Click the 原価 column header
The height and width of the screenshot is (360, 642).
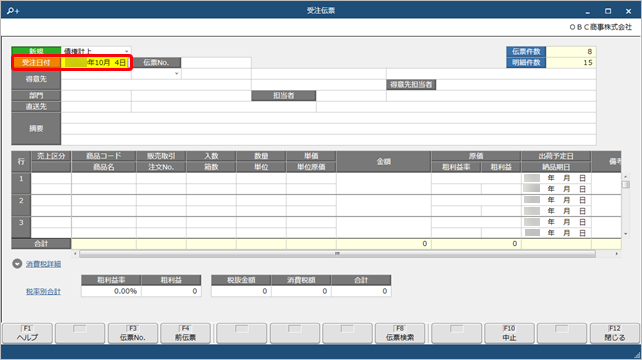(476, 156)
